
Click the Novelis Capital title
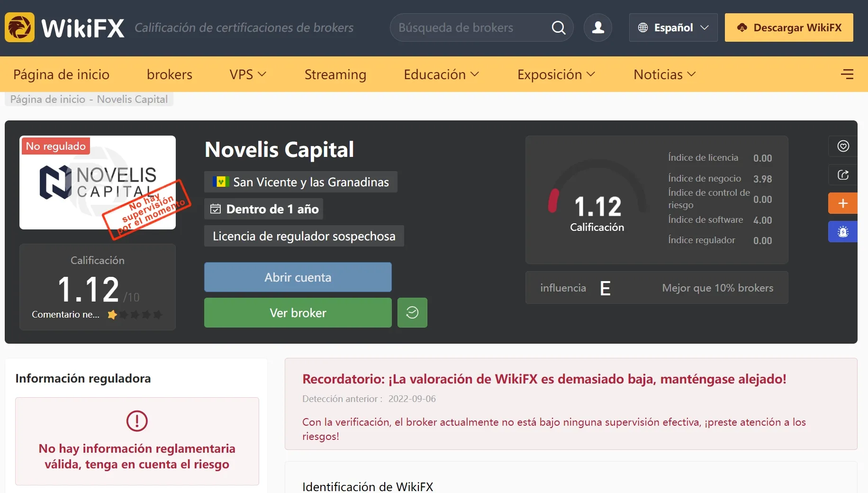pyautogui.click(x=279, y=149)
